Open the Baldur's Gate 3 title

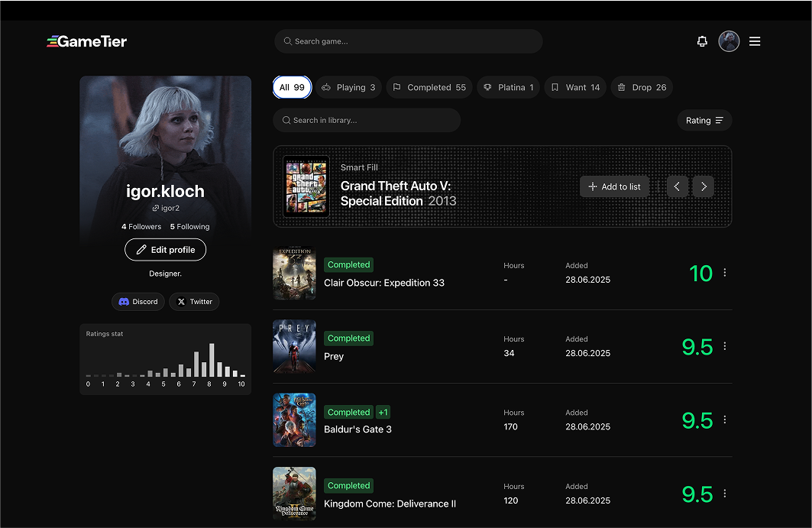tap(357, 429)
